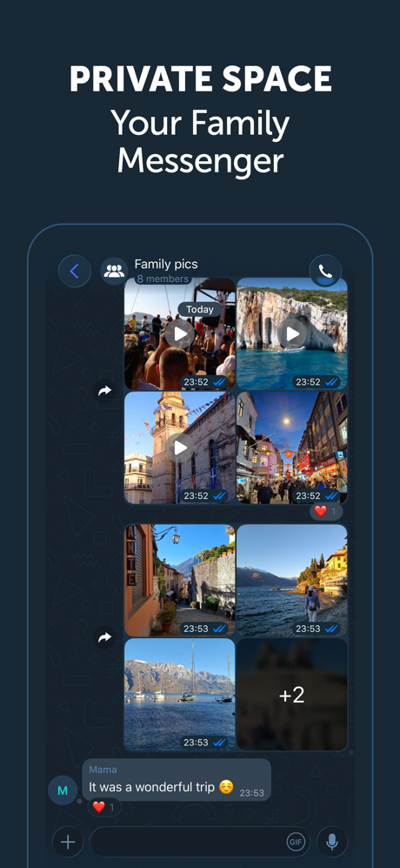400x868 pixels.
Task: Open the sailboats and mountains photo
Action: [x=180, y=694]
